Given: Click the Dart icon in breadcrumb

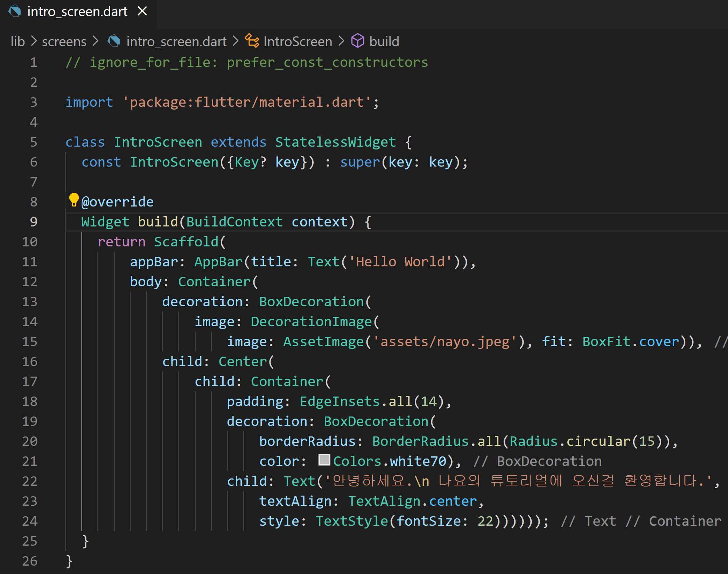Looking at the screenshot, I should pos(114,41).
